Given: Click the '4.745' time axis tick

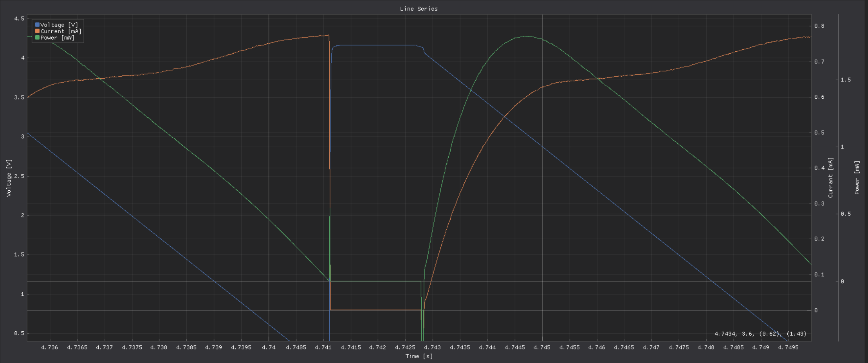Looking at the screenshot, I should (542, 347).
